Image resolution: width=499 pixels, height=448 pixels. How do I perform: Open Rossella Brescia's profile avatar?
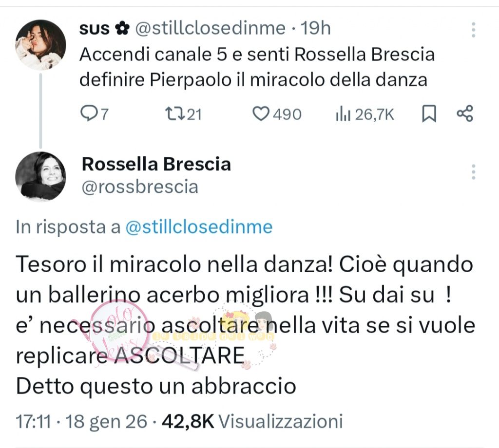point(40,176)
